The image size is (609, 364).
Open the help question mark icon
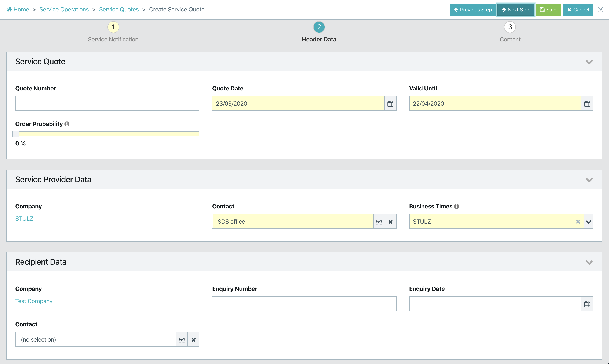pos(600,10)
